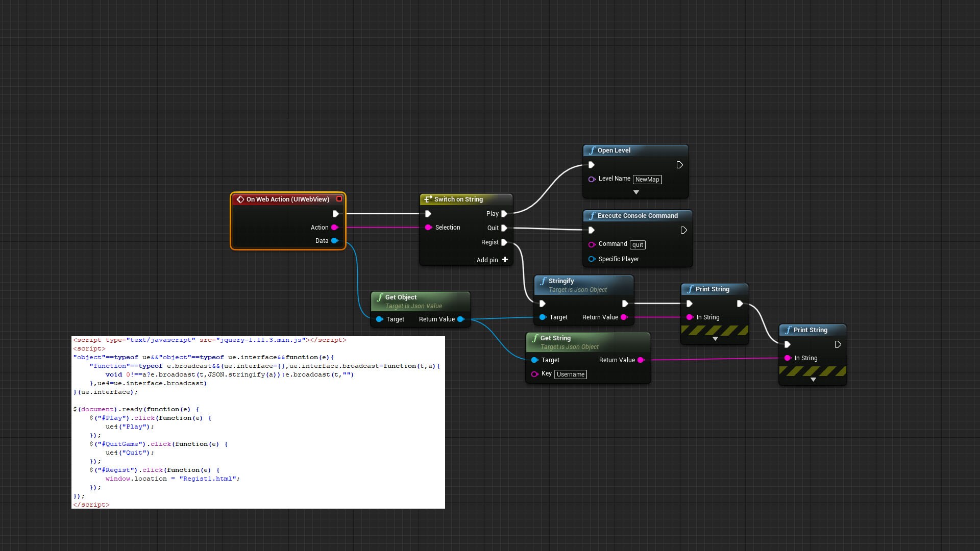Image resolution: width=980 pixels, height=551 pixels.
Task: Click the On Web Action event diamond icon
Action: [239, 199]
